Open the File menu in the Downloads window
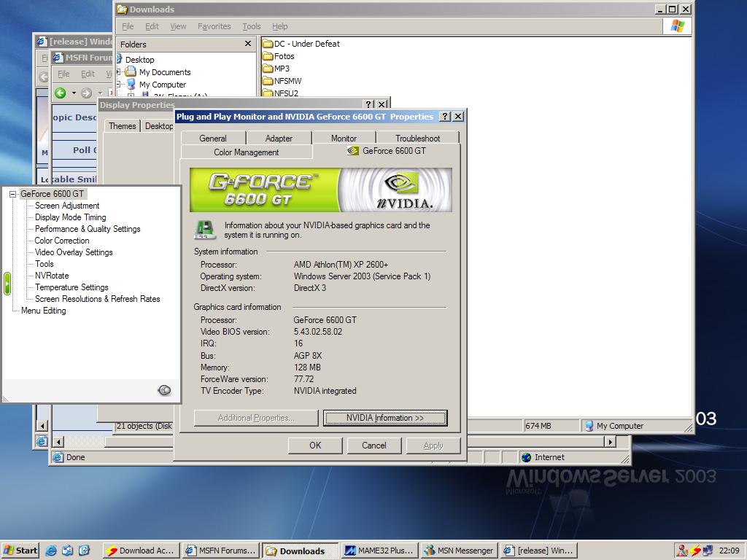Screen dimensions: 747x560 [x=128, y=26]
